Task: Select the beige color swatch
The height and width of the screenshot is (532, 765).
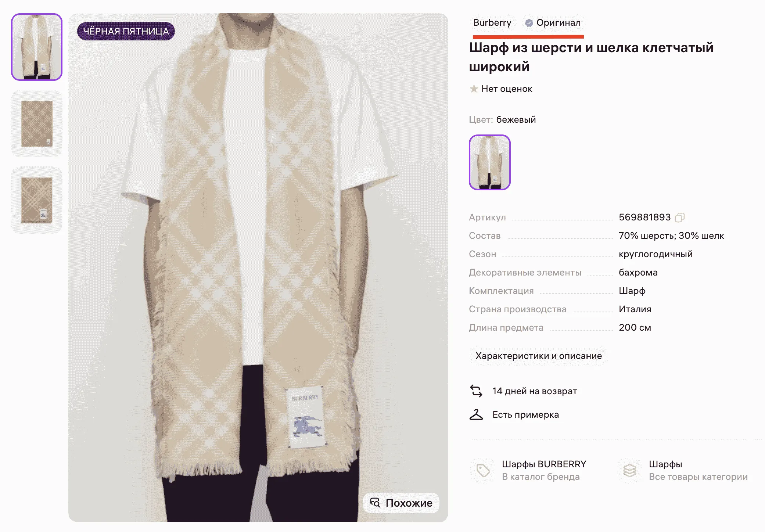Action: coord(489,162)
